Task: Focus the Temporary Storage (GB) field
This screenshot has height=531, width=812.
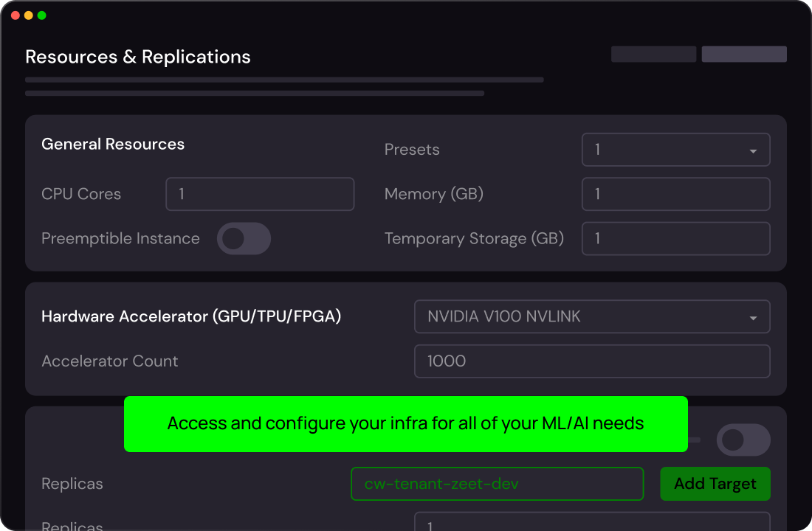Action: coord(675,239)
